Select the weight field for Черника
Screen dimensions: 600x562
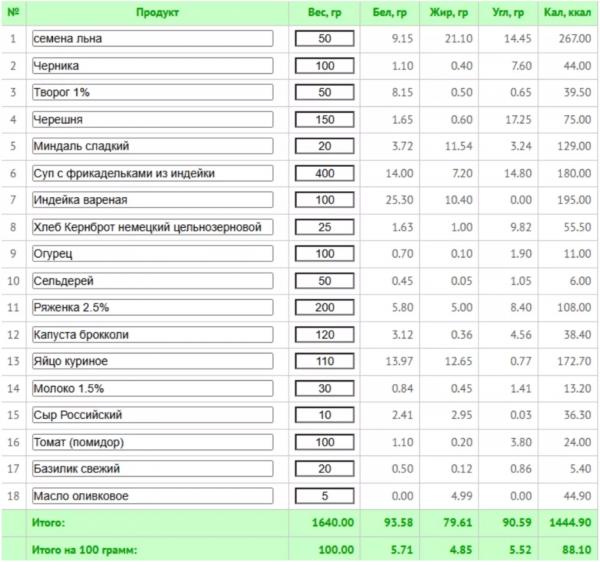coord(324,66)
